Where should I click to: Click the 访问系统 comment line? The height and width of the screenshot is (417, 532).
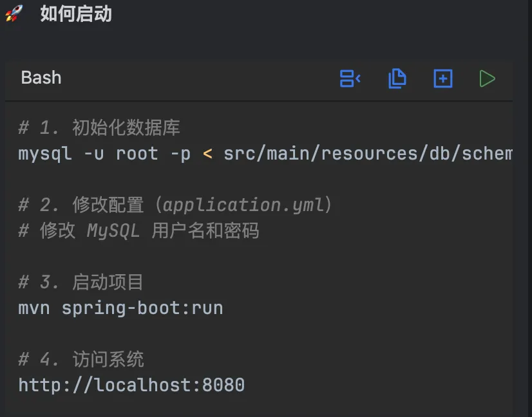(108, 360)
